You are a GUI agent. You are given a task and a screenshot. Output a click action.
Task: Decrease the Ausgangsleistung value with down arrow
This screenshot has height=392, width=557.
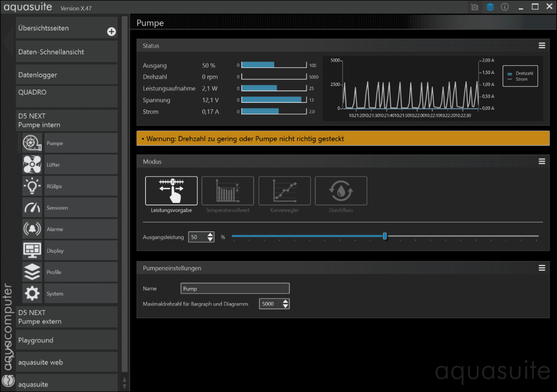click(x=211, y=240)
